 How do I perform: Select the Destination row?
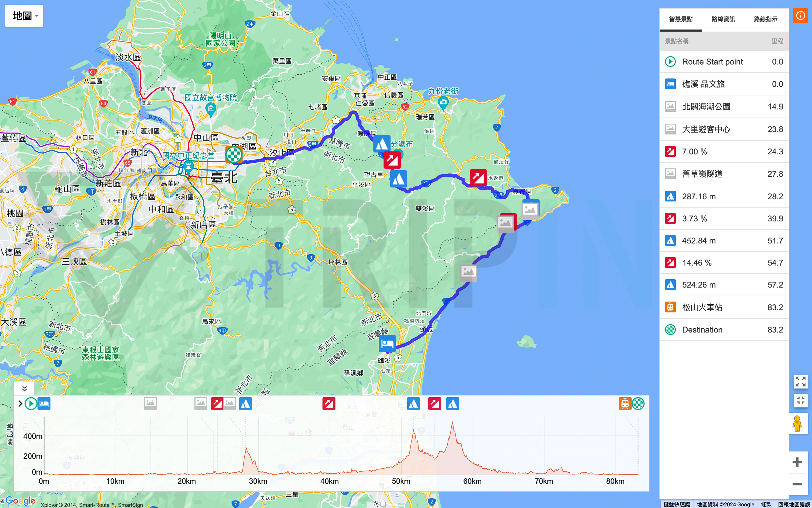coord(724,330)
